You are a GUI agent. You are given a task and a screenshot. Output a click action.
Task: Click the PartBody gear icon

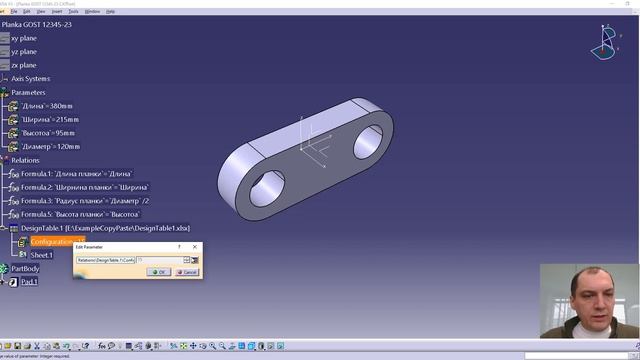4,269
